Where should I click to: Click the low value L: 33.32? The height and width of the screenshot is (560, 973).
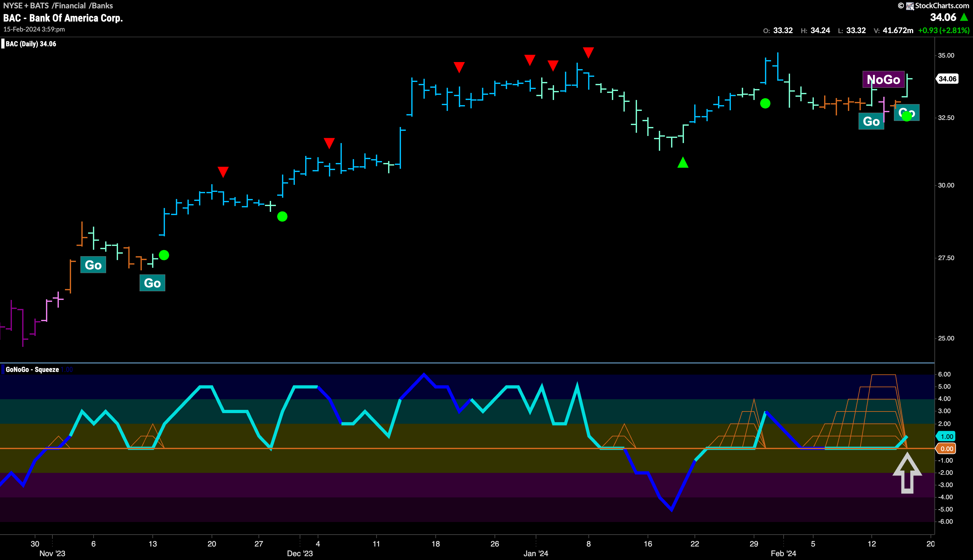click(851, 31)
